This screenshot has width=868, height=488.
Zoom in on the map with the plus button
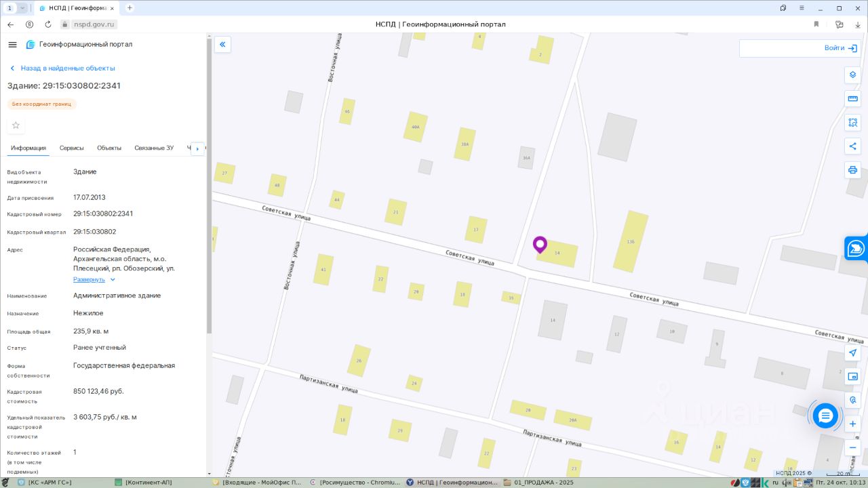[x=852, y=424]
